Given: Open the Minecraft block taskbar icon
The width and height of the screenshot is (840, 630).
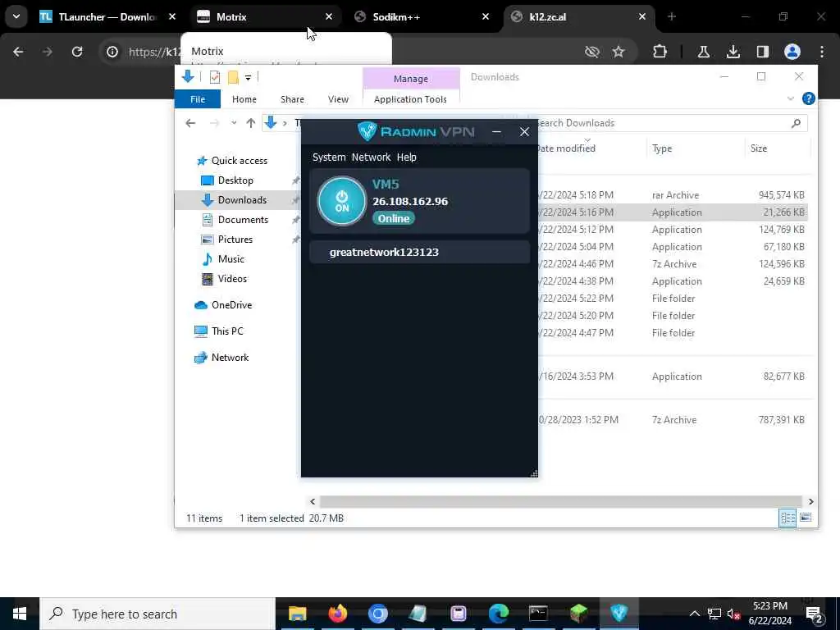Looking at the screenshot, I should coord(578,614).
